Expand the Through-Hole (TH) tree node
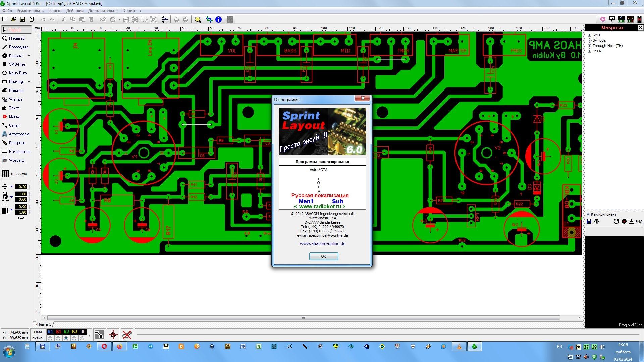Viewport: 644px width, 362px height. point(589,46)
